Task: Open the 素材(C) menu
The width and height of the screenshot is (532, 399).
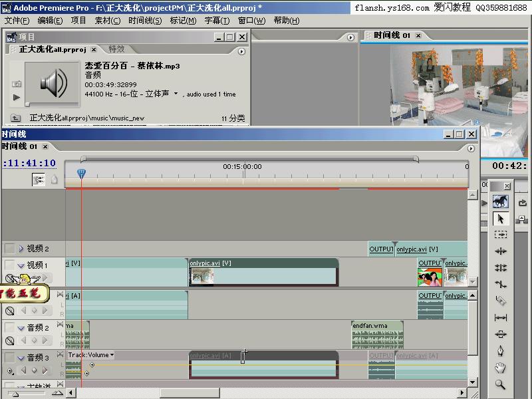Action: tap(108, 21)
